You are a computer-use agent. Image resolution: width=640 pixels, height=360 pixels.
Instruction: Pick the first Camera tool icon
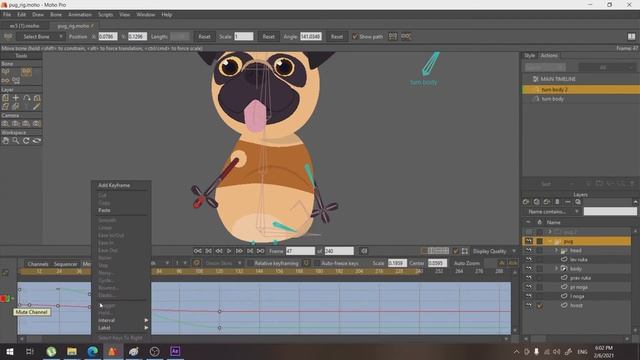[6, 124]
